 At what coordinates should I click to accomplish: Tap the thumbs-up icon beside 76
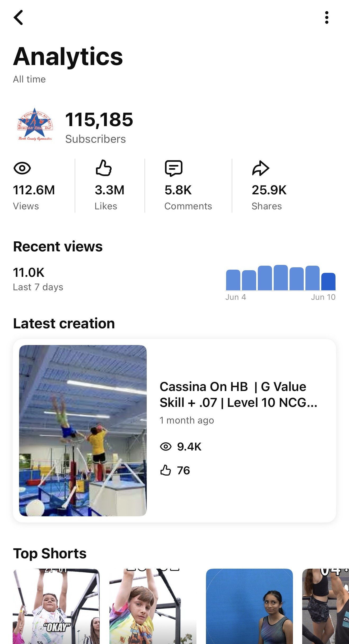click(x=166, y=470)
